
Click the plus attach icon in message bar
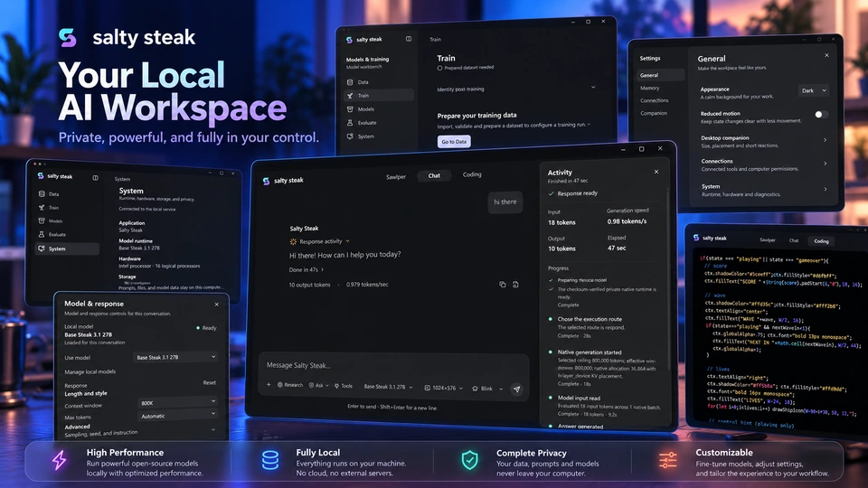coord(269,385)
